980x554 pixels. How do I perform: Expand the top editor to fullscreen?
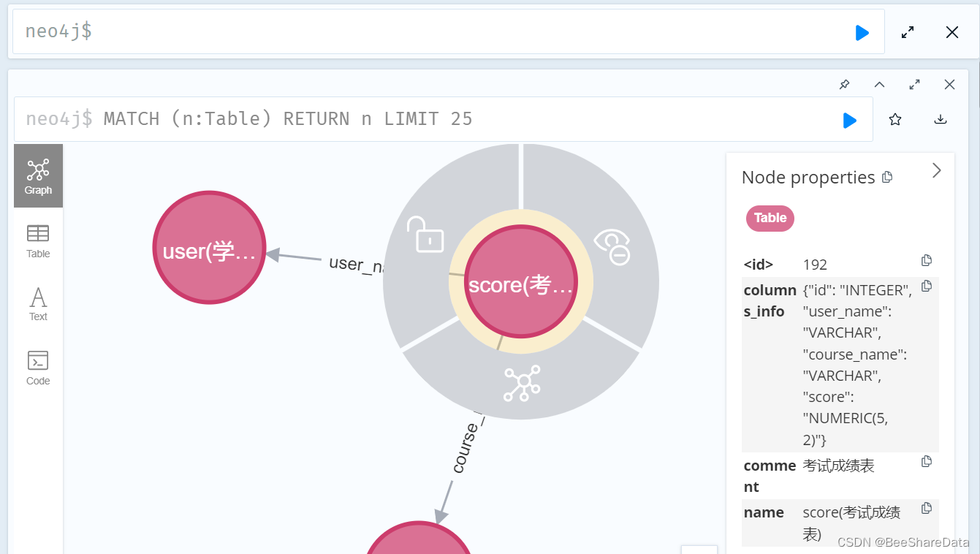908,32
